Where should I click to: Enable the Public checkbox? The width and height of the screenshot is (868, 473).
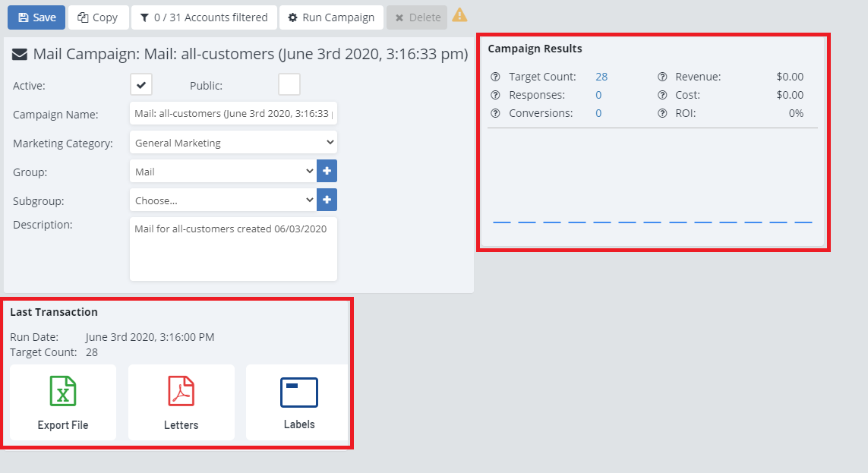point(289,84)
